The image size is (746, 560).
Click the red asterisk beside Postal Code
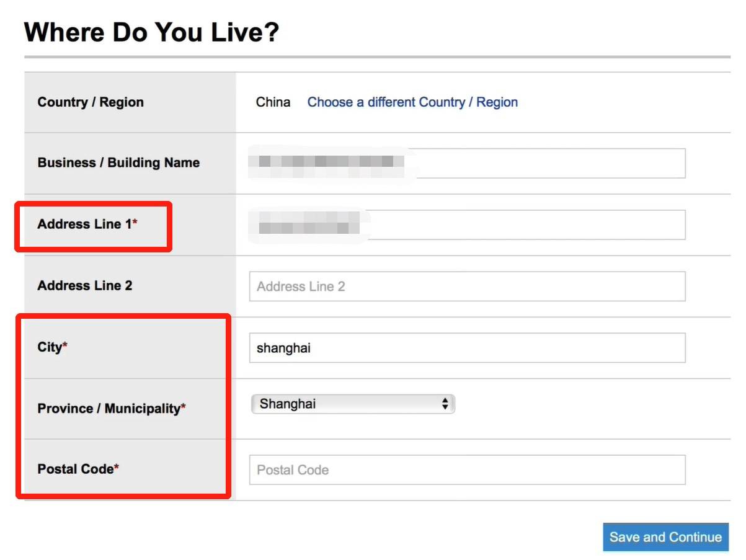(x=117, y=467)
